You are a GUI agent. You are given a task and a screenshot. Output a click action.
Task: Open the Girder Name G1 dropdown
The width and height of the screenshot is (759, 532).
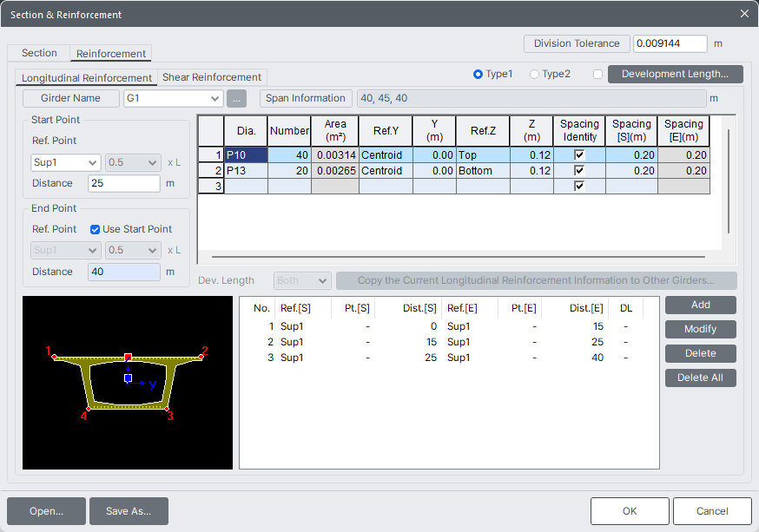pos(173,99)
